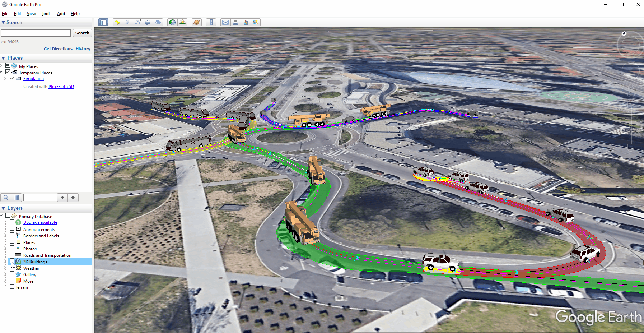Click the Record a Tour camera icon

[x=158, y=22]
